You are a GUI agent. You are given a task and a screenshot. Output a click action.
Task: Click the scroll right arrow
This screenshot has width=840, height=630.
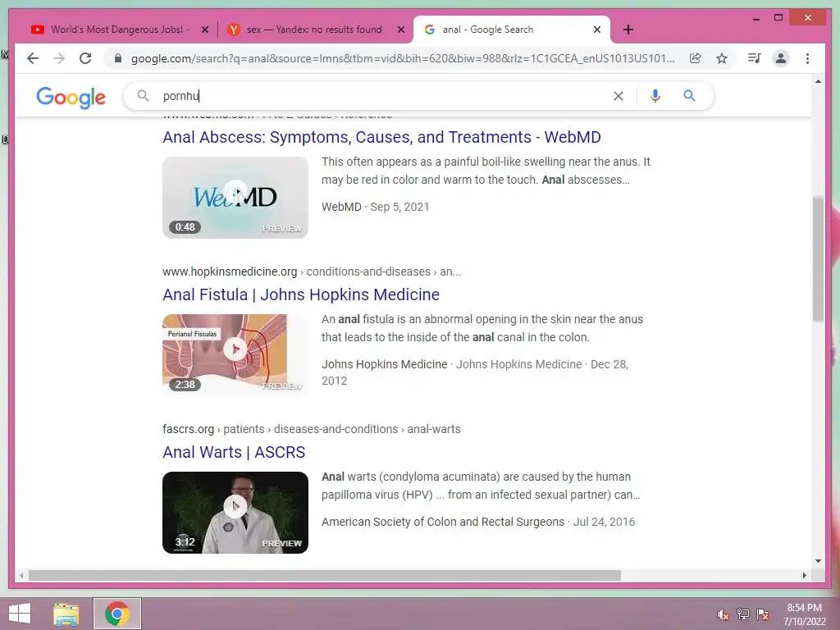[804, 575]
